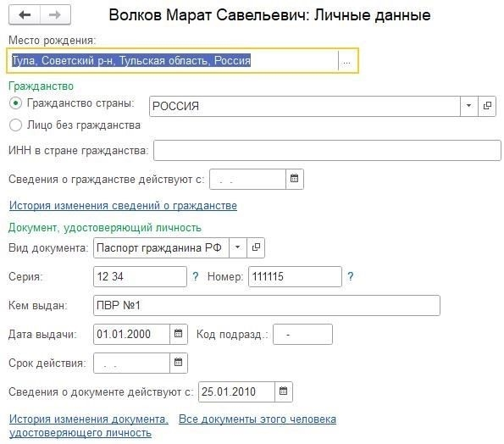Open calendar for document info valid-from date
Image resolution: width=504 pixels, height=444 pixels.
click(284, 391)
